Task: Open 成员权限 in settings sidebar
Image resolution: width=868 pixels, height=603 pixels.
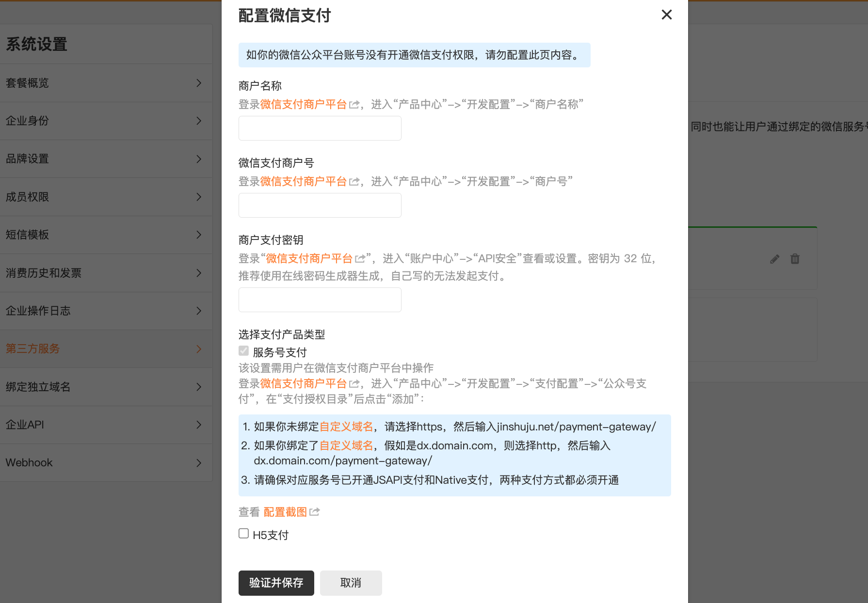Action: (x=106, y=197)
